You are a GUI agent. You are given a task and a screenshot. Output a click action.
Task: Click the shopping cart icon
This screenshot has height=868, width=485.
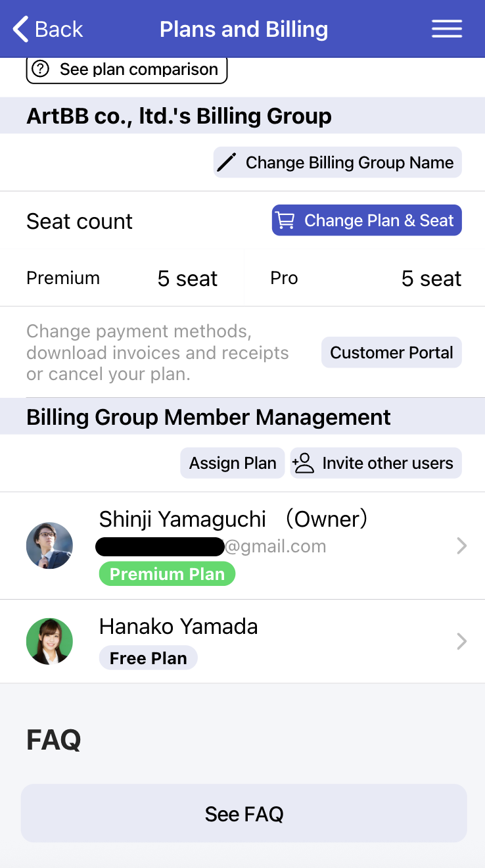[285, 220]
